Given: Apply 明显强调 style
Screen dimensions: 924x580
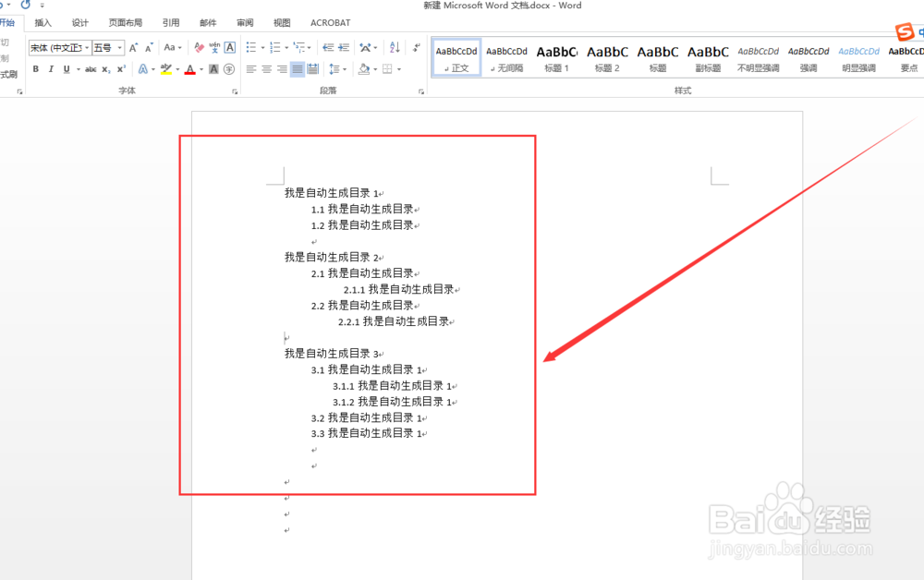Looking at the screenshot, I should coord(858,57).
